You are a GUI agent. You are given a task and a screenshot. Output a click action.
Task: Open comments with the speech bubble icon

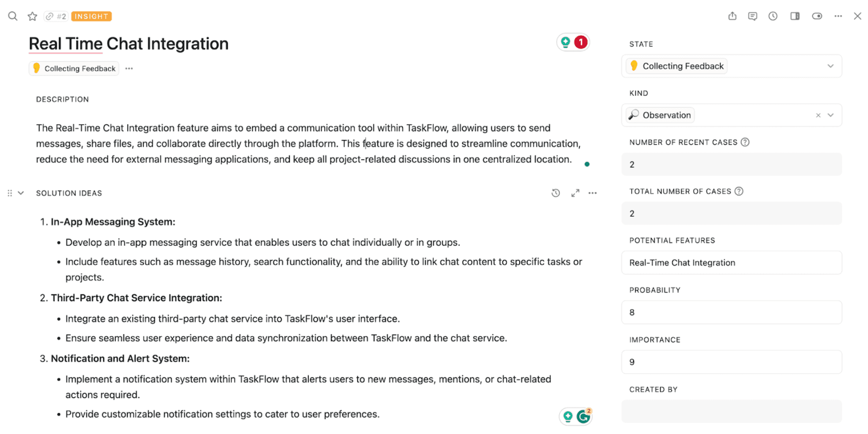[752, 16]
